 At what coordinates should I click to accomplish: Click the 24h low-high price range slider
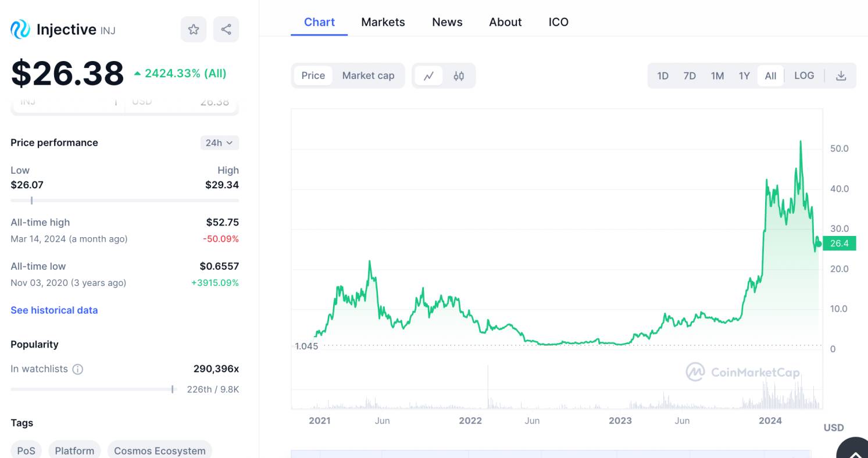point(124,201)
